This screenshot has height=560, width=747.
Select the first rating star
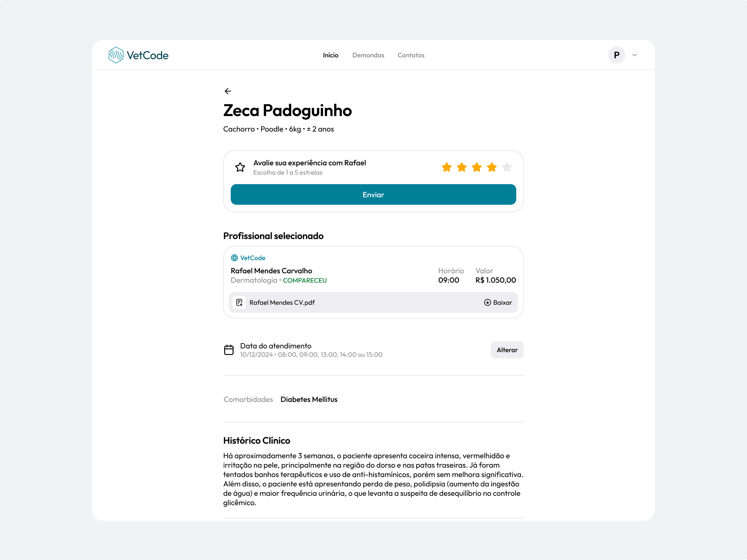[447, 167]
